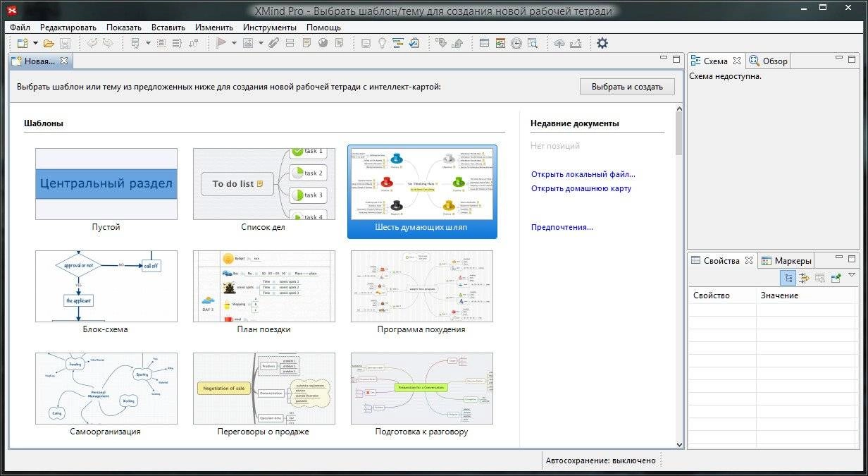Screen dimensions: 868x476
Task: Click the share export arrow icon
Action: point(576,43)
